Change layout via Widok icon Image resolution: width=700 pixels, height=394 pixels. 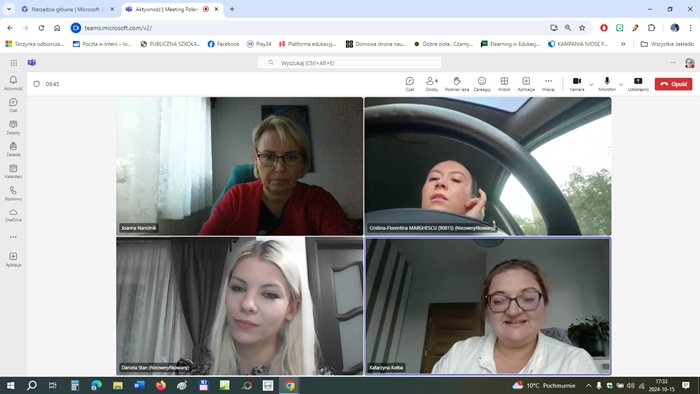[504, 84]
